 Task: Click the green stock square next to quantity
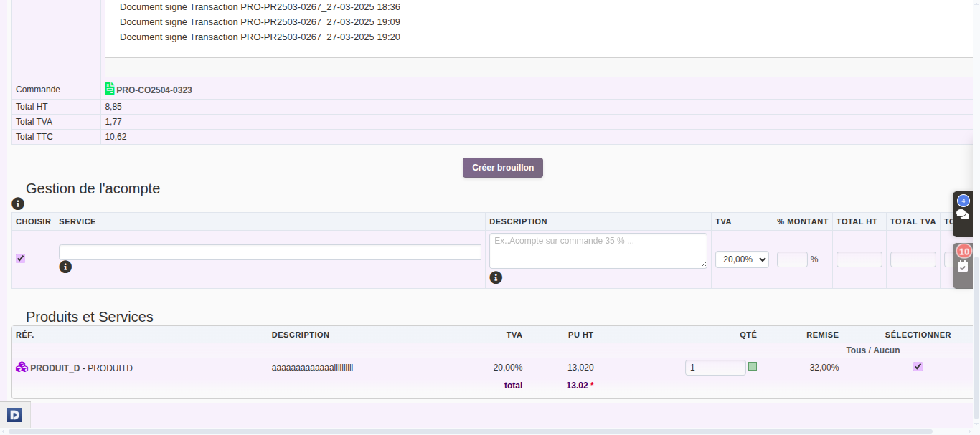point(753,366)
